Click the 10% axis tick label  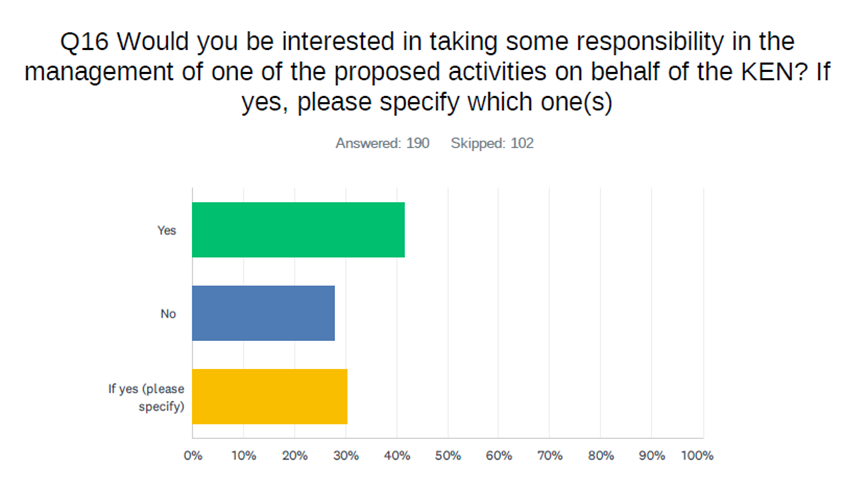click(243, 456)
